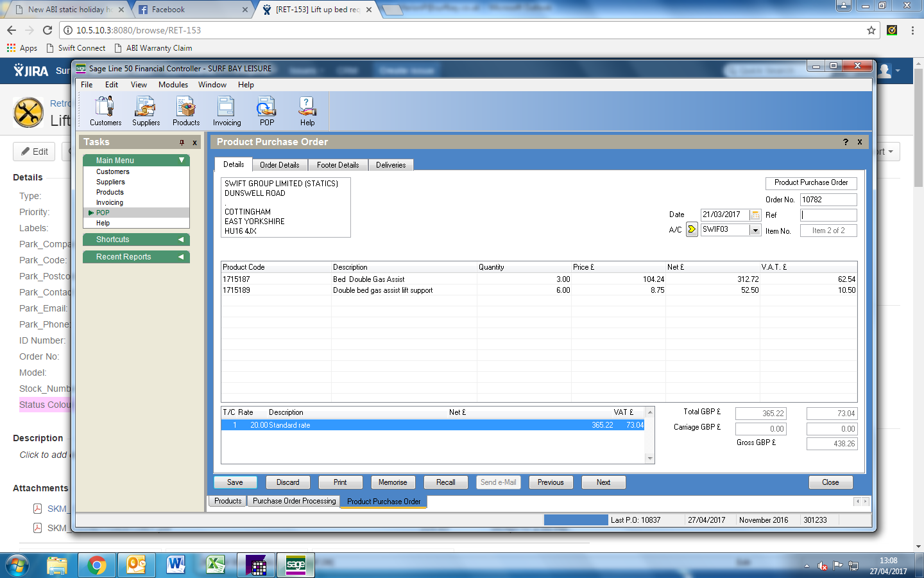
Task: Click the Suppliers toolbar icon
Action: 146,110
